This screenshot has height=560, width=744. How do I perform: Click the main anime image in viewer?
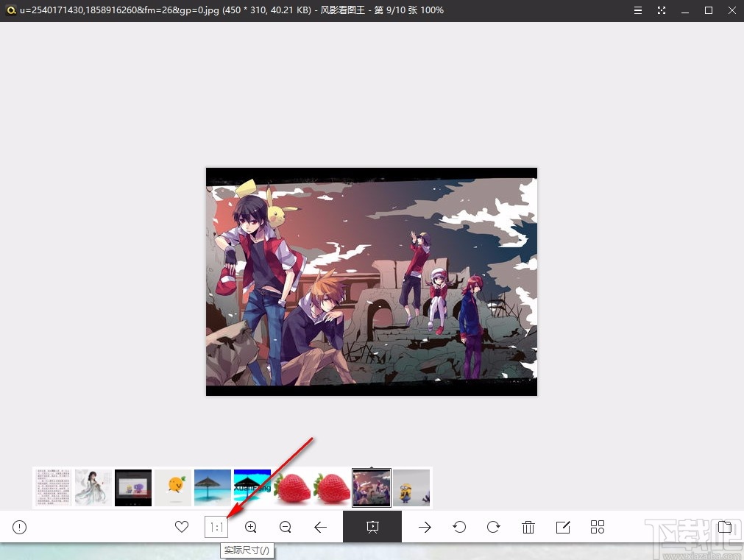tap(372, 282)
